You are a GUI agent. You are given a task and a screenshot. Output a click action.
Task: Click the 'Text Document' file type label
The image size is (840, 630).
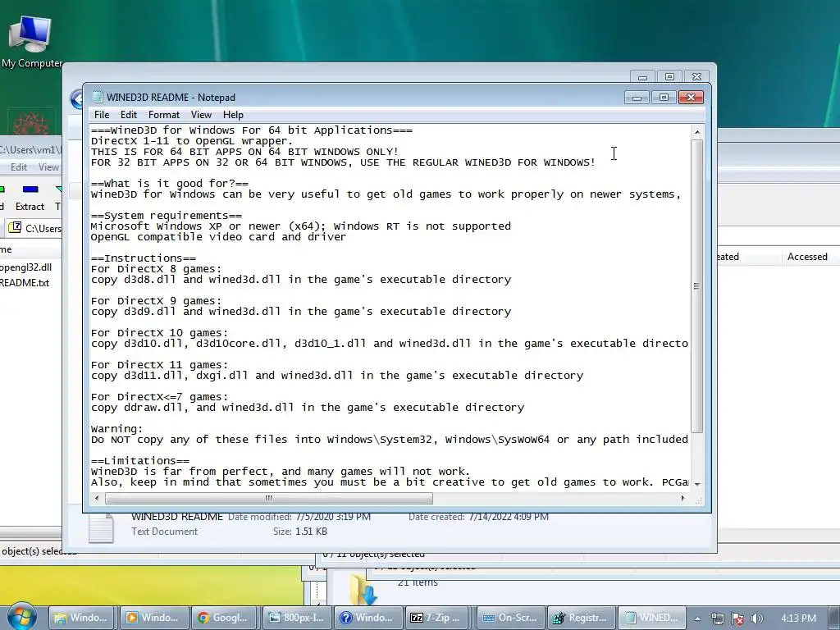pyautogui.click(x=164, y=532)
